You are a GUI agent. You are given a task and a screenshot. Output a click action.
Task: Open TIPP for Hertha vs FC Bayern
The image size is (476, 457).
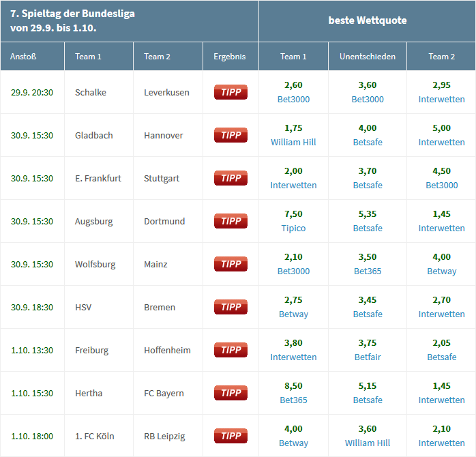coord(230,393)
